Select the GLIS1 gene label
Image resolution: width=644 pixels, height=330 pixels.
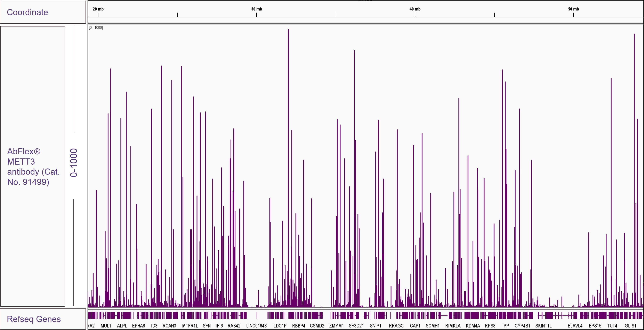[x=630, y=326]
